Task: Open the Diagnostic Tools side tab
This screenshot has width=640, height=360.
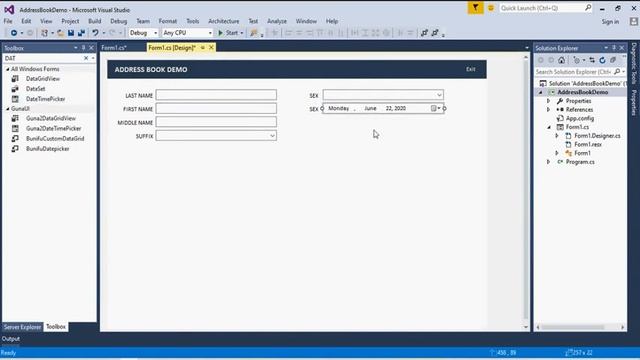Action: (634, 63)
